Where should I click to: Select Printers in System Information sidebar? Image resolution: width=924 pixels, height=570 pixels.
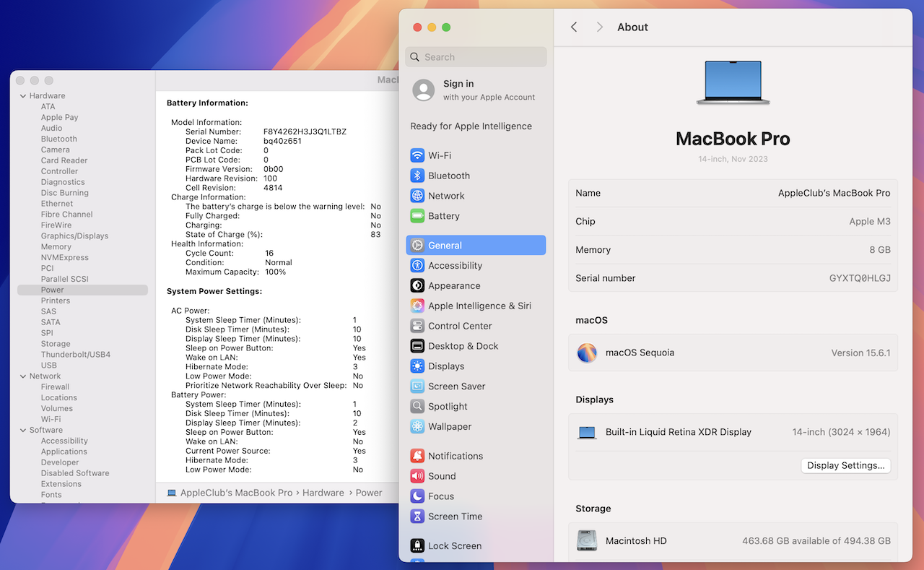[56, 301]
